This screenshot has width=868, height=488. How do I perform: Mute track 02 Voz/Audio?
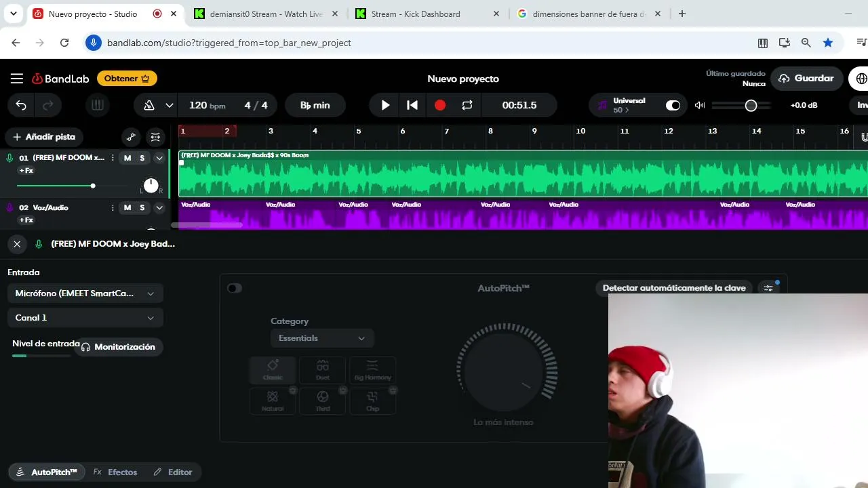coord(127,207)
